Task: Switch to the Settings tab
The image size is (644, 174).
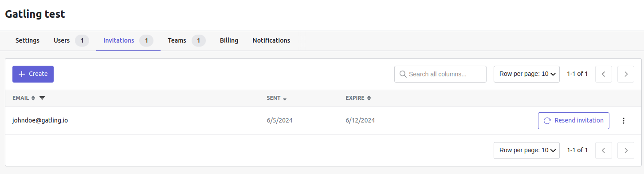Action: [x=27, y=40]
